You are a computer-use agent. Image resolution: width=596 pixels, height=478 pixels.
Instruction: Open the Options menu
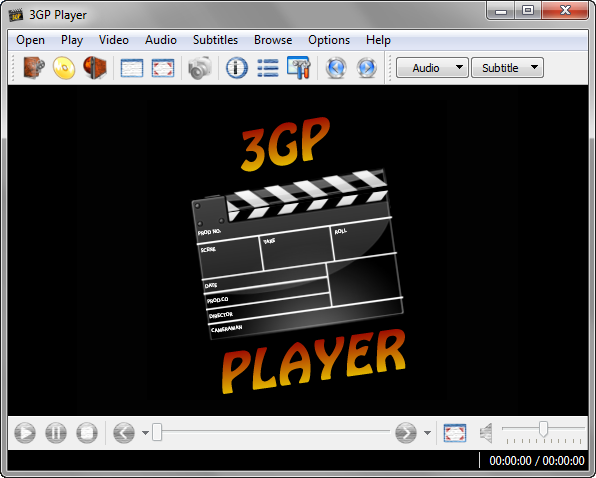[x=329, y=40]
